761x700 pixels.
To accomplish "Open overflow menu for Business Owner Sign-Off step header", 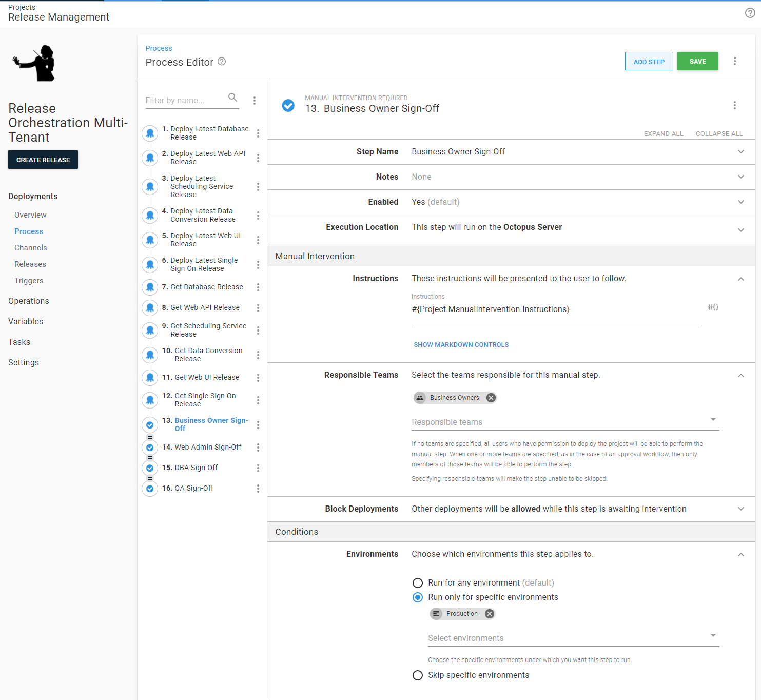I will click(735, 105).
